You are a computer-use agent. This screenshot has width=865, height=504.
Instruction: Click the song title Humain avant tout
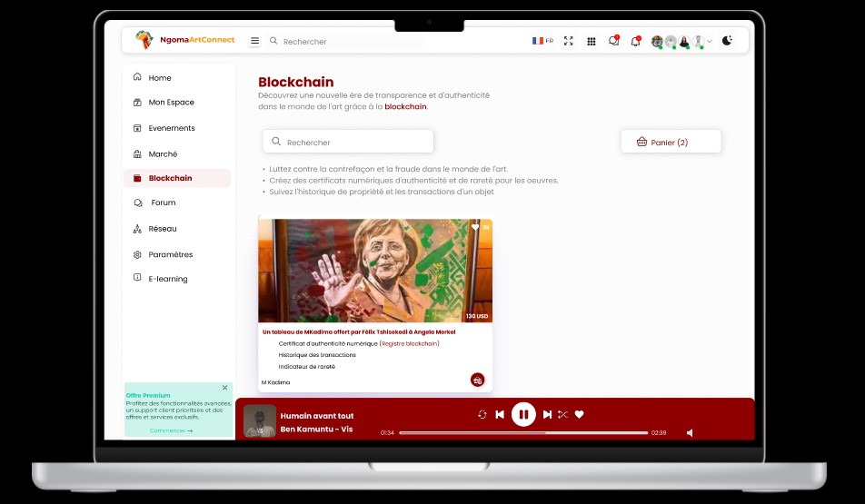pyautogui.click(x=316, y=416)
